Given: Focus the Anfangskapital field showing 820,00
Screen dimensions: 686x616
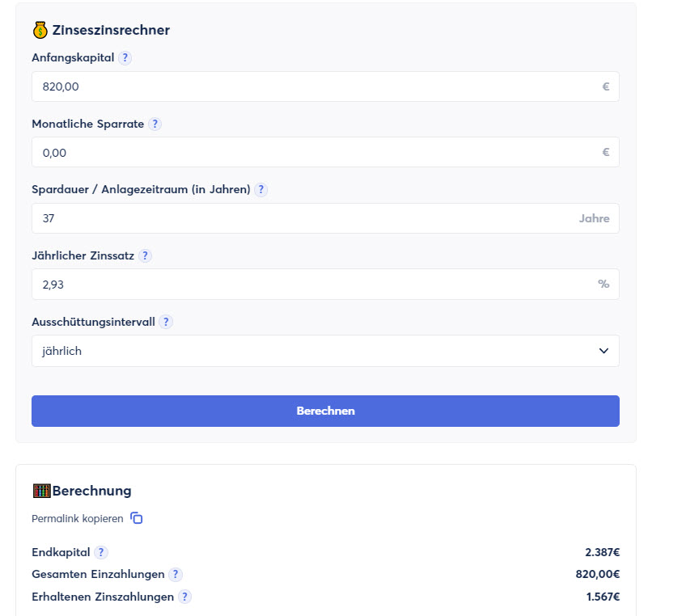Looking at the screenshot, I should 315,86.
